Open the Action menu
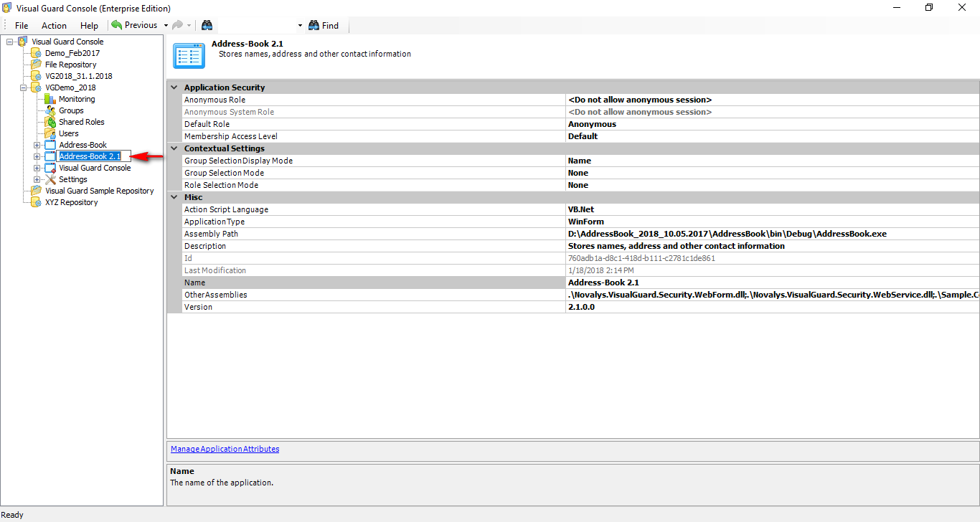This screenshot has width=980, height=522. point(54,25)
